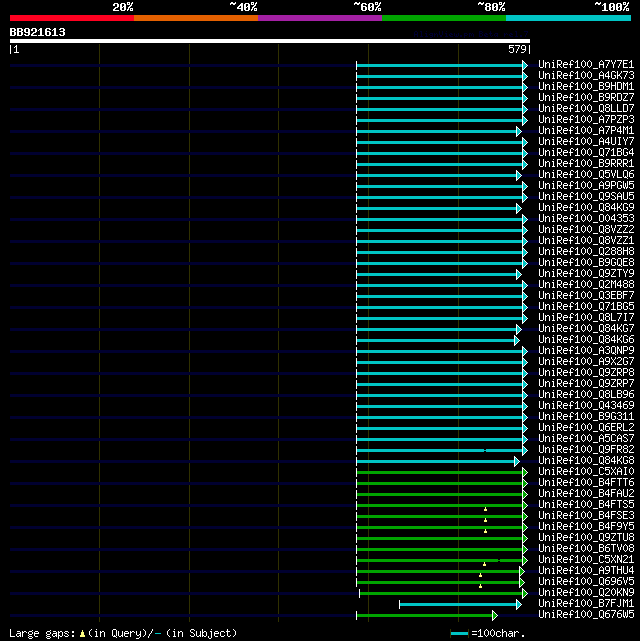Select the green bar for UniRef100_C5XN21
This screenshot has height=641, width=640.
point(442,560)
